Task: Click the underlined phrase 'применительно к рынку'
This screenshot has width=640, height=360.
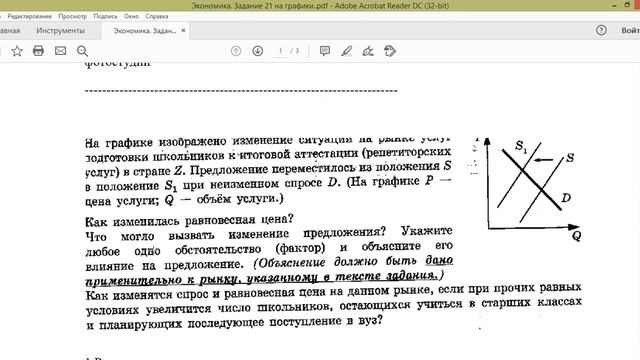Action: [162, 280]
